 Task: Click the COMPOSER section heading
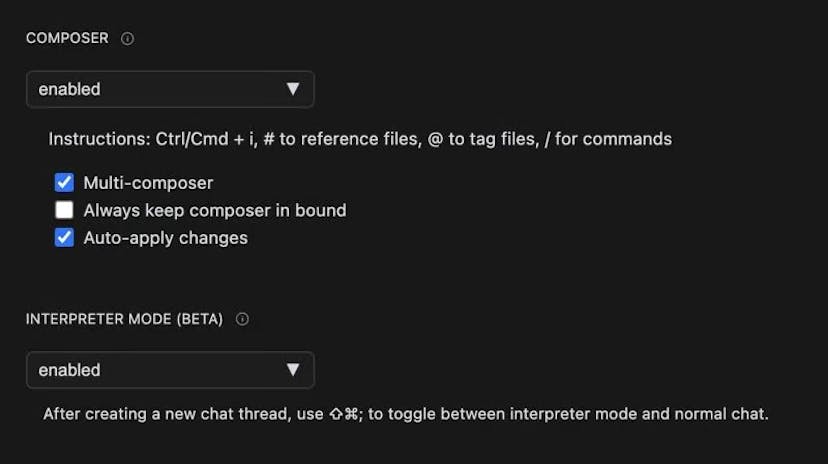pyautogui.click(x=67, y=39)
